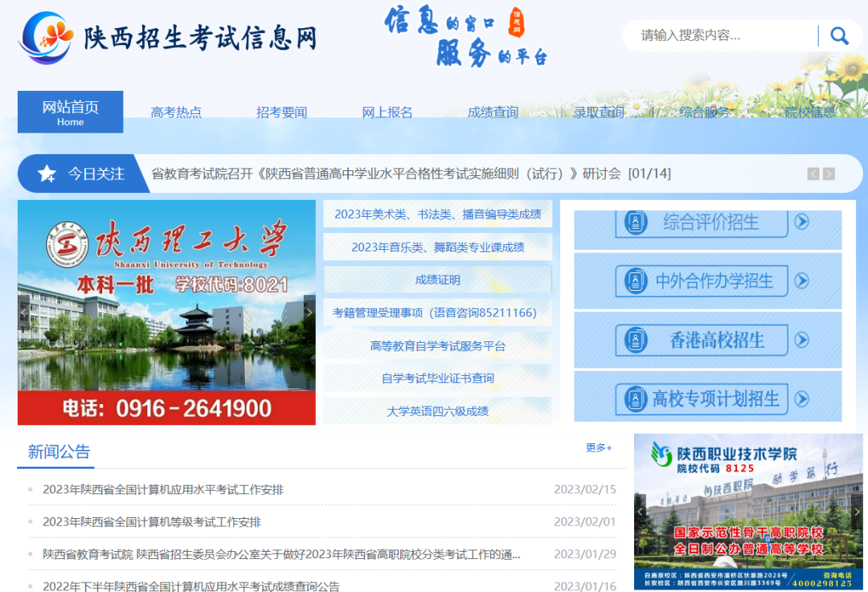
Task: Open the 成绩证明 link
Action: pyautogui.click(x=438, y=280)
